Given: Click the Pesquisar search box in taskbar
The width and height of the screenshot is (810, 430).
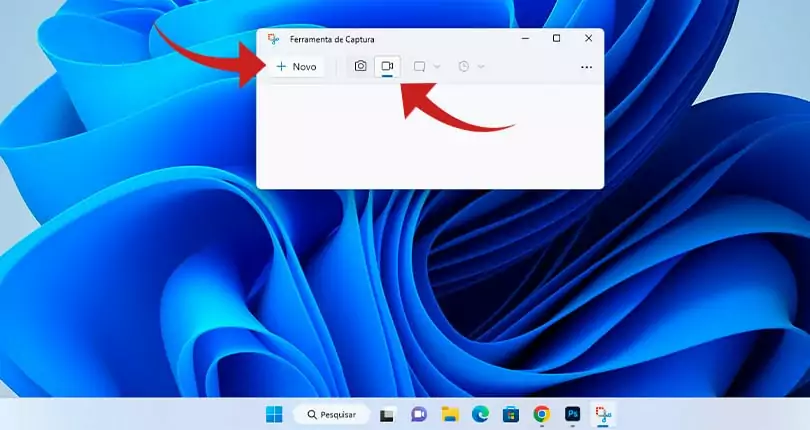Looking at the screenshot, I should point(331,414).
